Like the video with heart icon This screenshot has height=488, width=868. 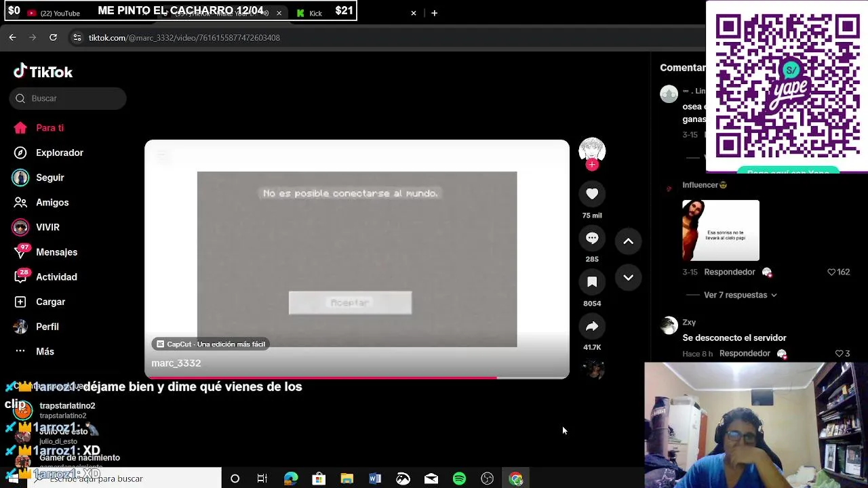592,194
